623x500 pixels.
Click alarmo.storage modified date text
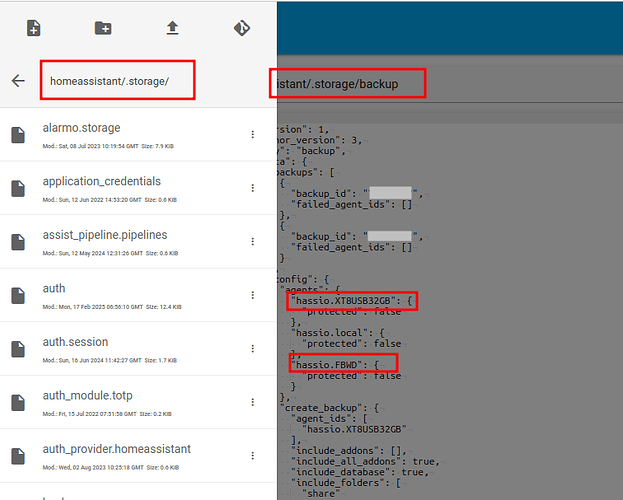90,146
